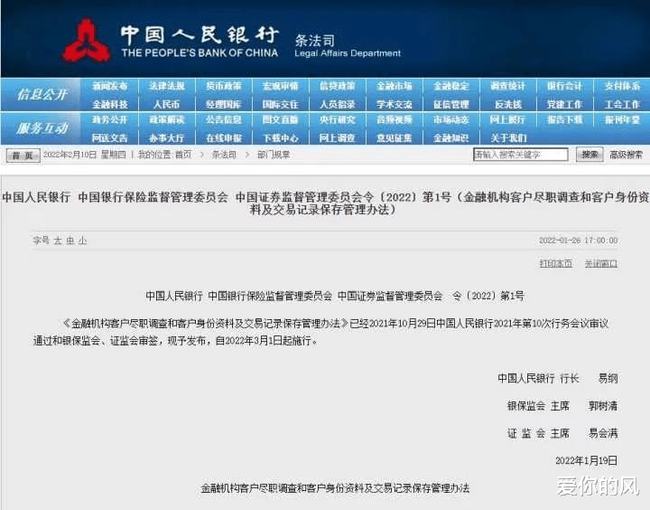Open the 高级搜索 advanced search link
The width and height of the screenshot is (650, 510).
[626, 155]
